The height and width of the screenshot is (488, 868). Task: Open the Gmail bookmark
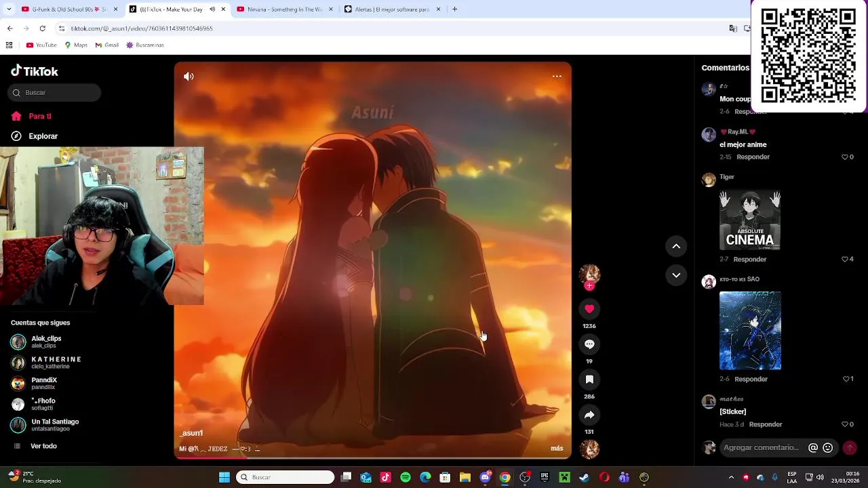106,45
